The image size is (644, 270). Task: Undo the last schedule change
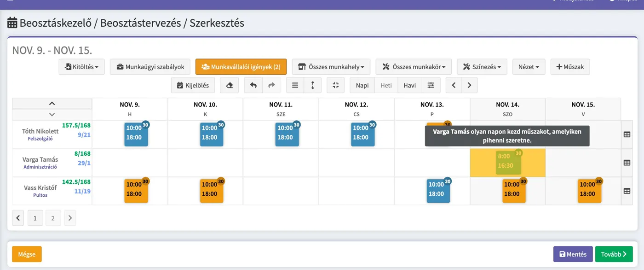click(253, 85)
